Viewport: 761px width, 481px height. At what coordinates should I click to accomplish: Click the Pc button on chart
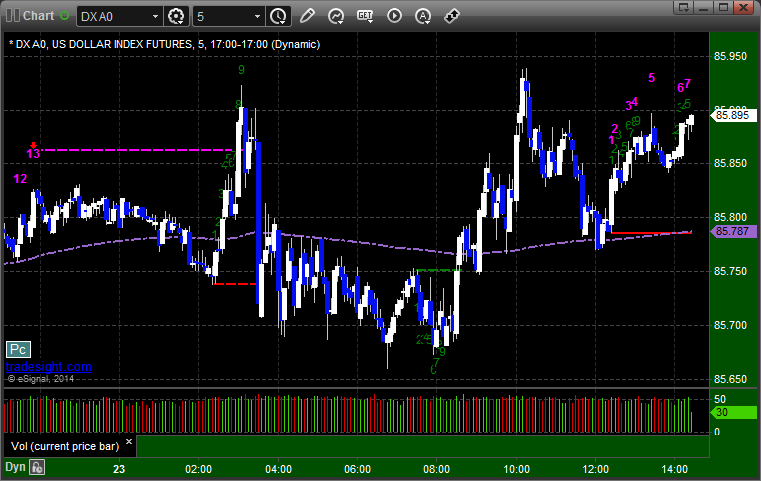[x=18, y=349]
